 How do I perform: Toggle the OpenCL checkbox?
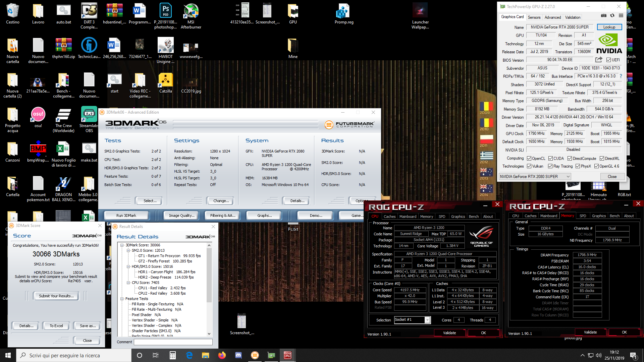click(529, 159)
